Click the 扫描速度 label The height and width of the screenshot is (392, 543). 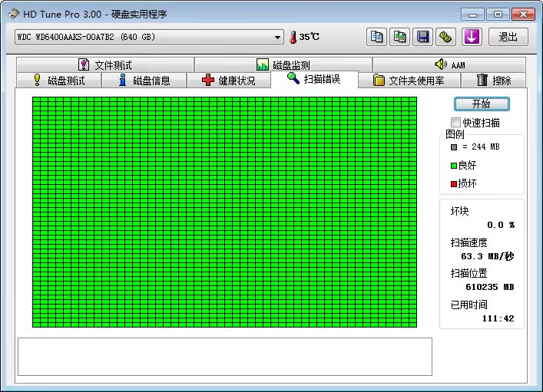(469, 242)
